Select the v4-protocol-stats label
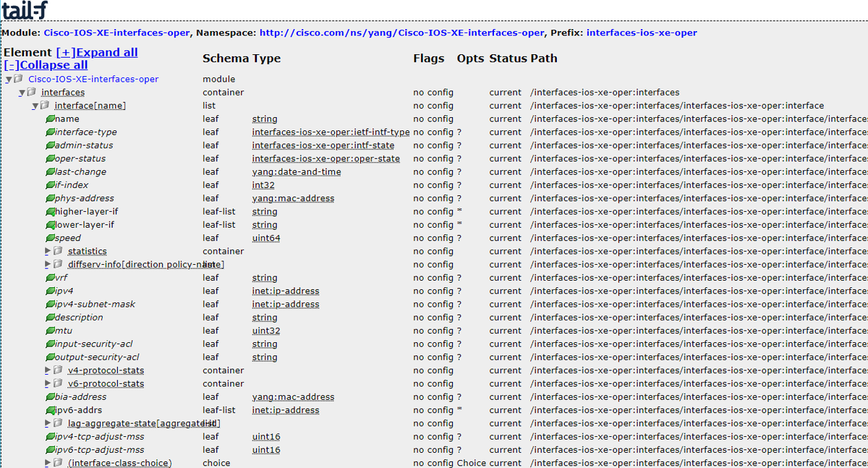This screenshot has height=468, width=868. (106, 370)
